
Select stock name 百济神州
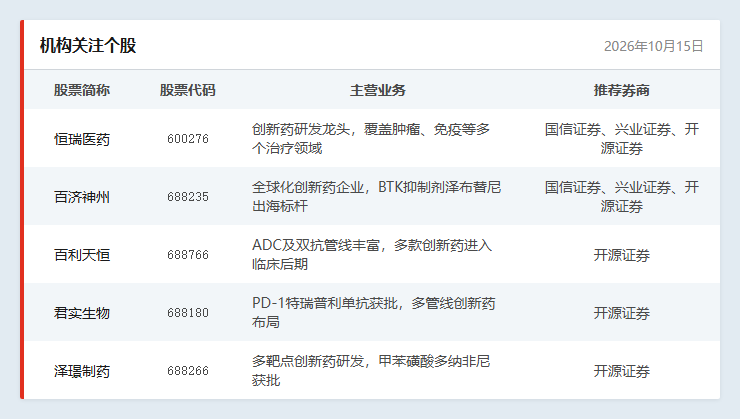tap(82, 197)
